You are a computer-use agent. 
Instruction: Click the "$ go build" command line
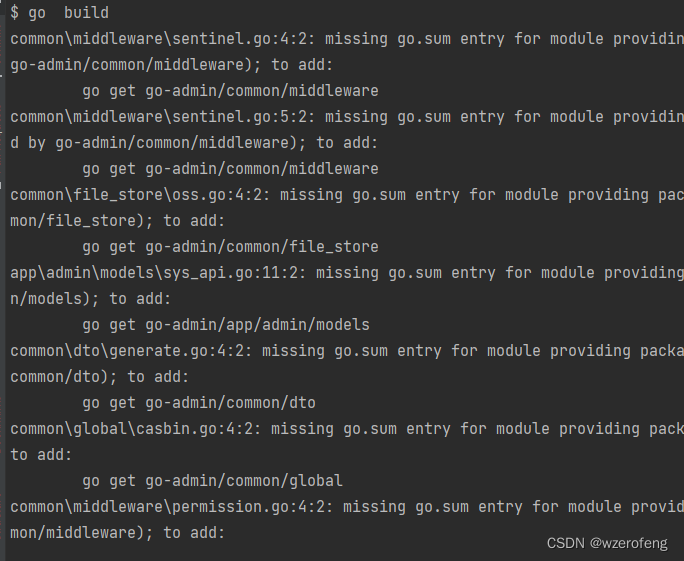[59, 13]
